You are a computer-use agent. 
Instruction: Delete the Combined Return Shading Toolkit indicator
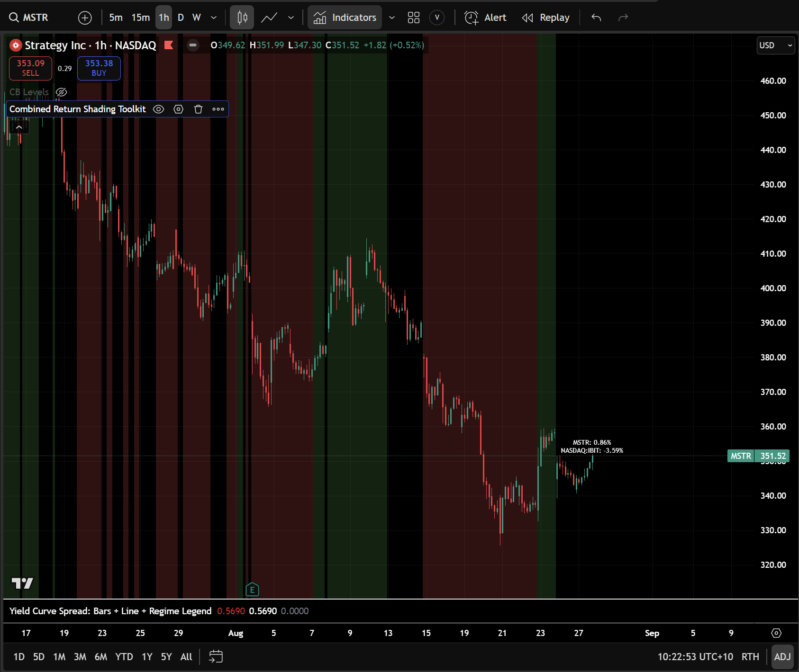point(198,109)
